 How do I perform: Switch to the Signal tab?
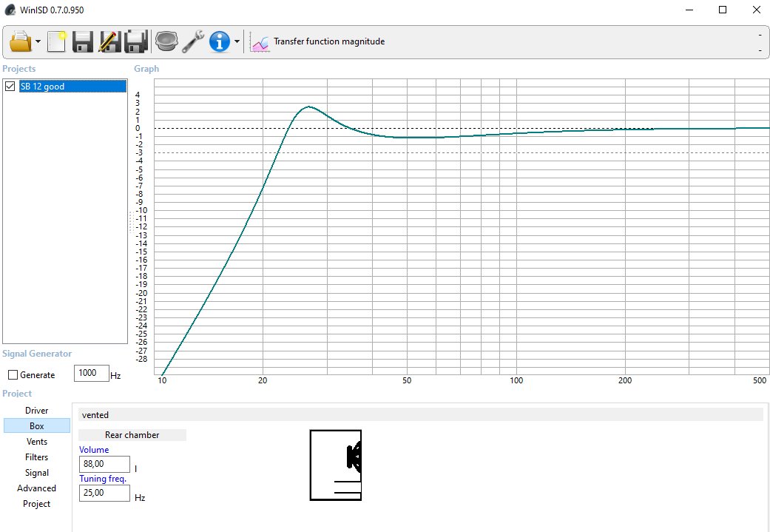coord(37,473)
